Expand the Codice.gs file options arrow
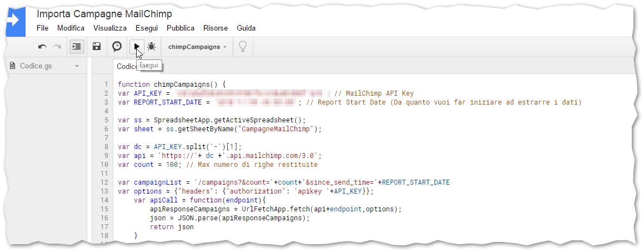This screenshot has width=644, height=252. (x=77, y=66)
